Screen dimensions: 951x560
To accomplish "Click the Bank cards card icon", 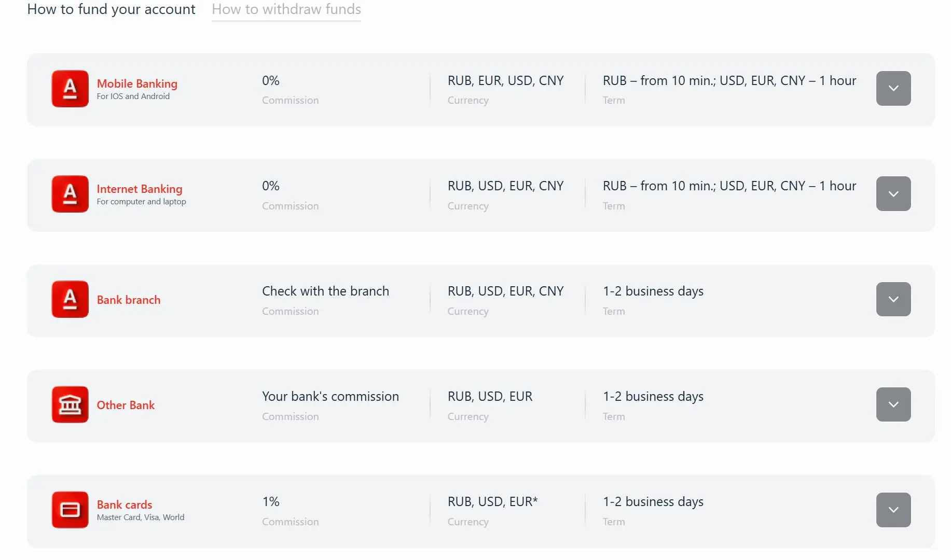I will (70, 510).
